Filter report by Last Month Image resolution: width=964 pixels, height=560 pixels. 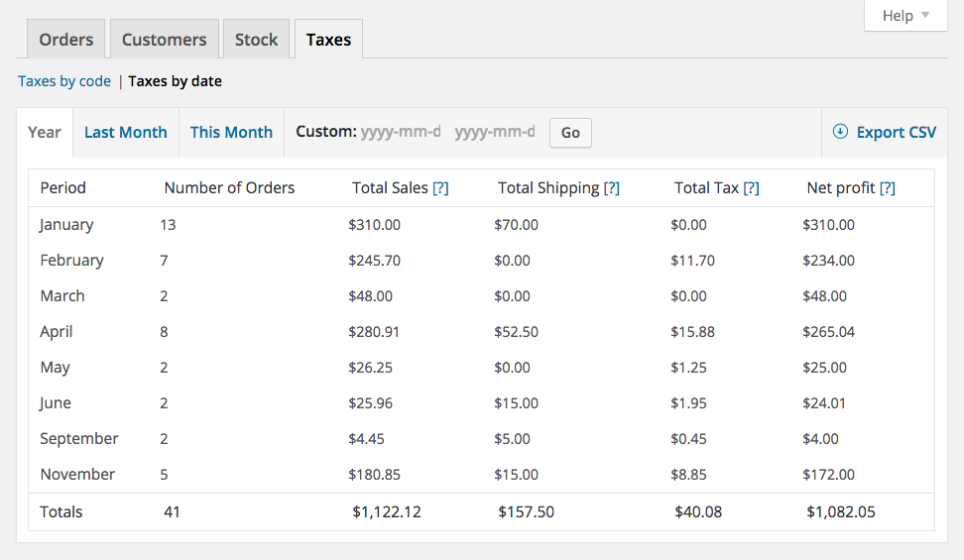pyautogui.click(x=126, y=132)
